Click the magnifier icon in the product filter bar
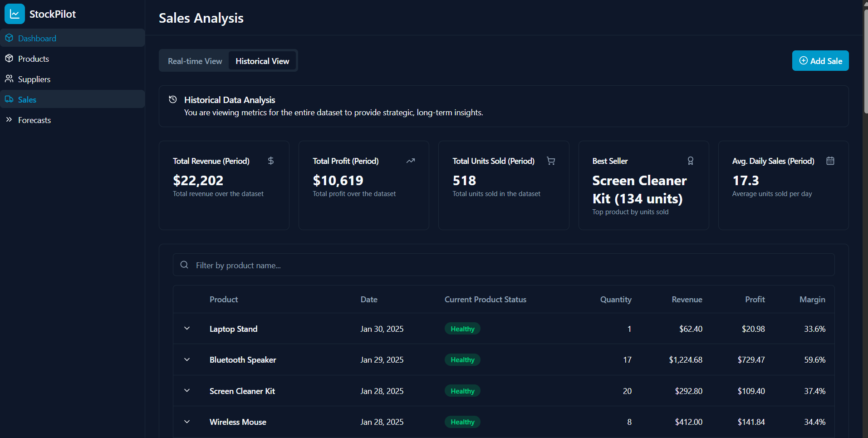The image size is (868, 438). 184,265
